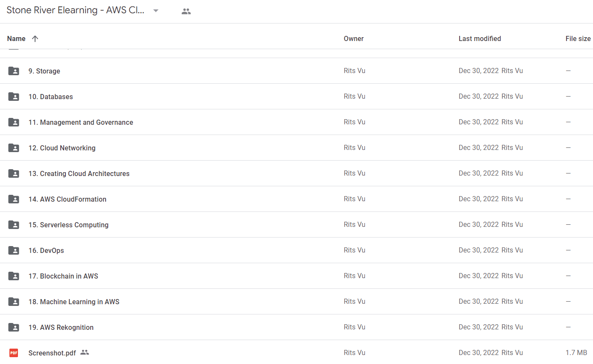Select 15. Serverless Computing name
The width and height of the screenshot is (593, 364).
point(68,225)
